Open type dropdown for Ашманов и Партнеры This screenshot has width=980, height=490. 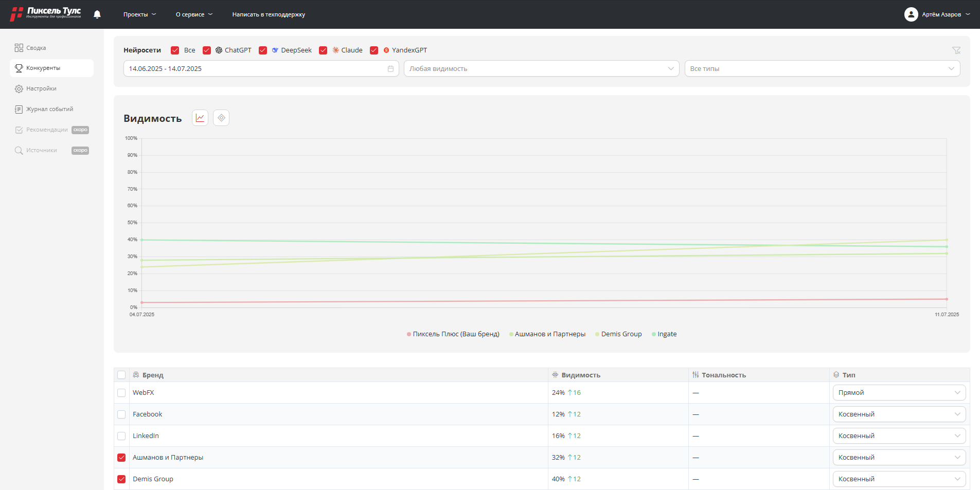click(x=899, y=458)
